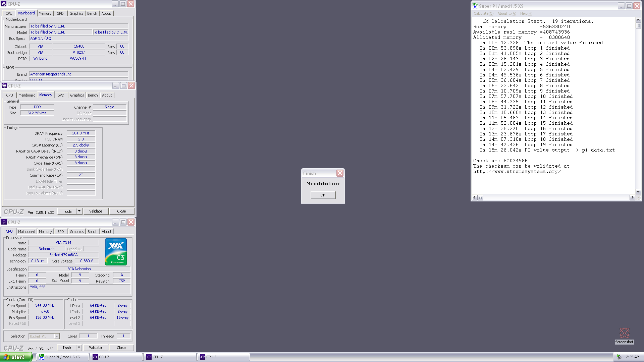Open the Bench tab in the top CPU-Z window
The width and height of the screenshot is (644, 362).
coord(92,13)
